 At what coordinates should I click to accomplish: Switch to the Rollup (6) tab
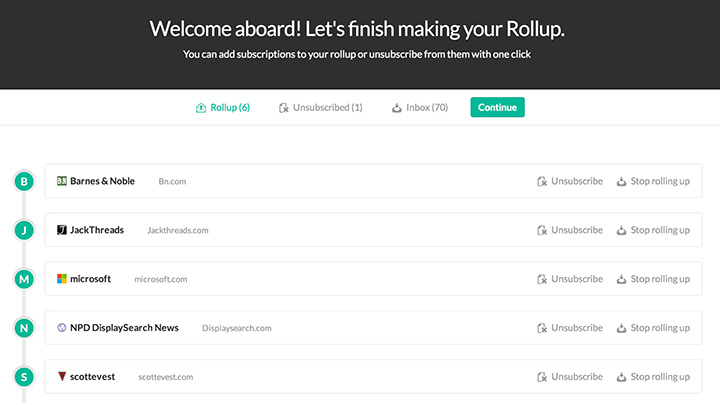pos(223,107)
